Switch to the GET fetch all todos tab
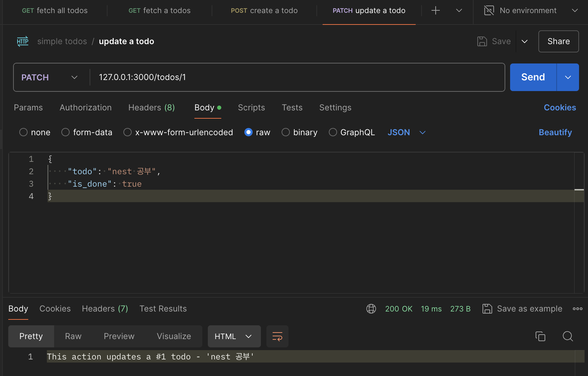Viewport: 588px width, 376px height. (55, 11)
